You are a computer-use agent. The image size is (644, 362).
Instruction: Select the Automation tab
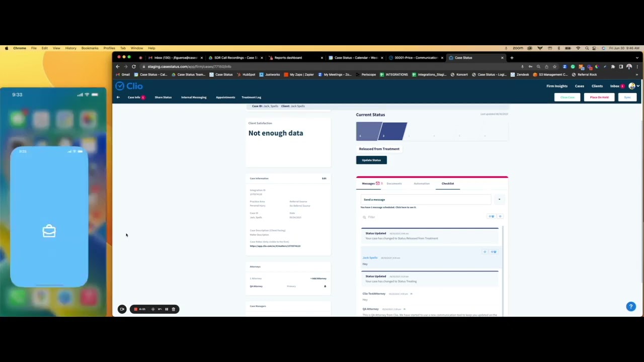coord(422,184)
